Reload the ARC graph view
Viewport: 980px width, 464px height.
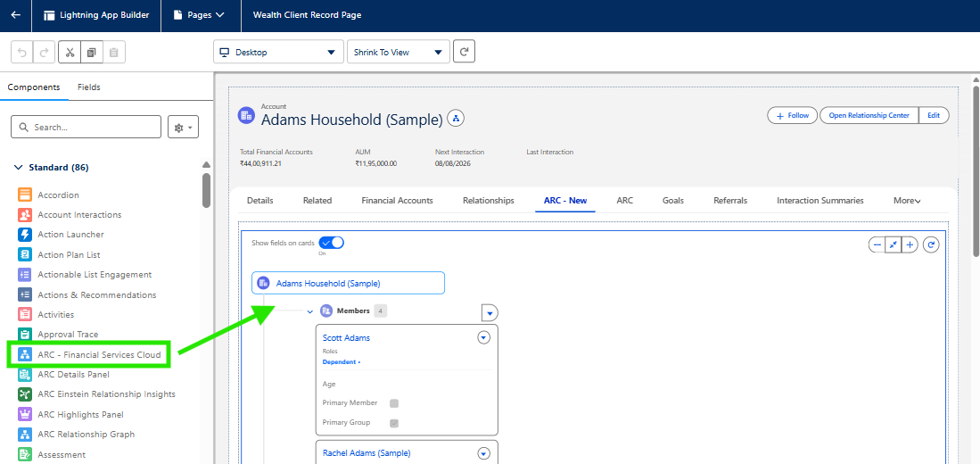tap(931, 244)
